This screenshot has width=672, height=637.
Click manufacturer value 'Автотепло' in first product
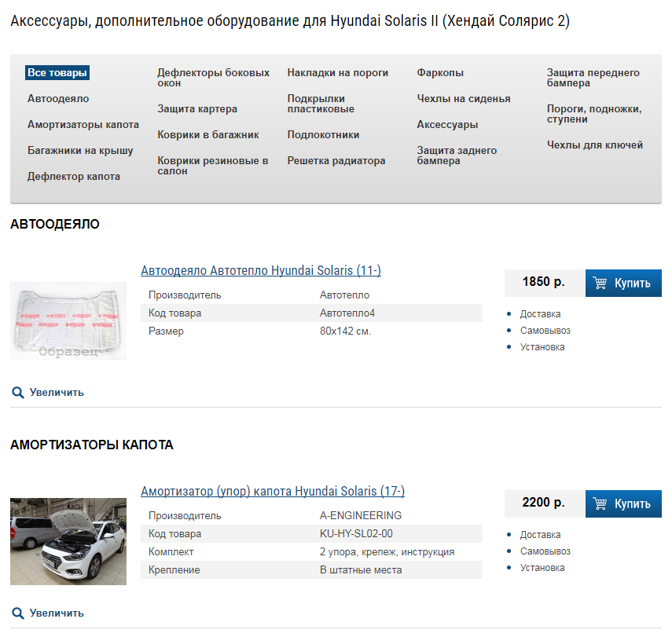click(344, 295)
